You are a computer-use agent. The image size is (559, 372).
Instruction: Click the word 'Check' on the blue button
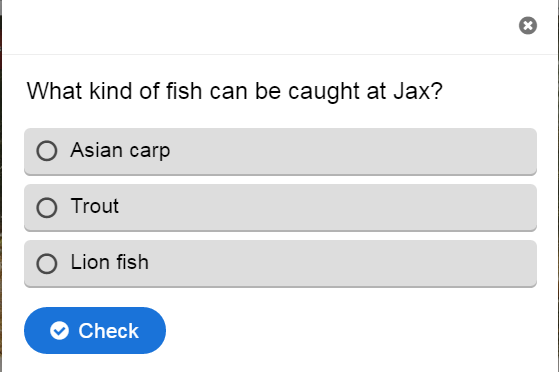(x=108, y=331)
